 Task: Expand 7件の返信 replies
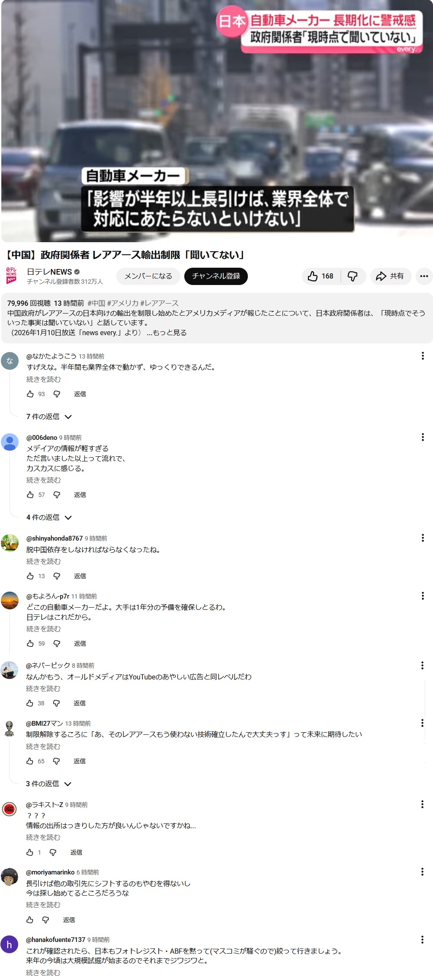tap(49, 416)
